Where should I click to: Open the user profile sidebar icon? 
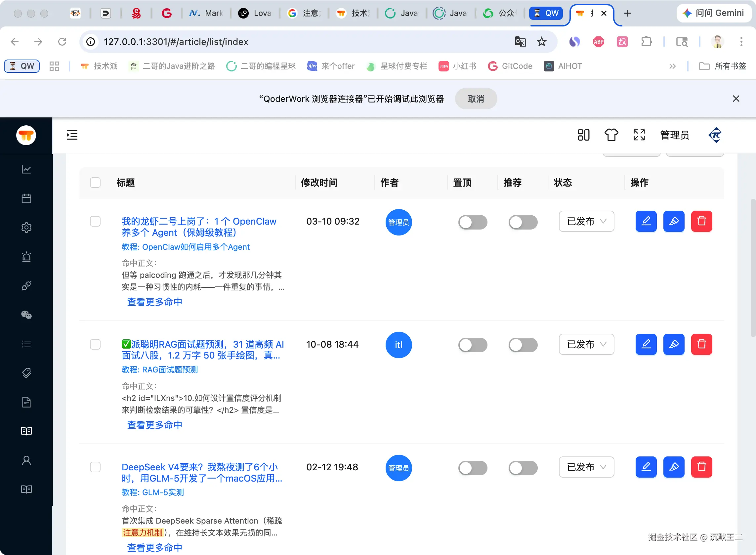(26, 460)
